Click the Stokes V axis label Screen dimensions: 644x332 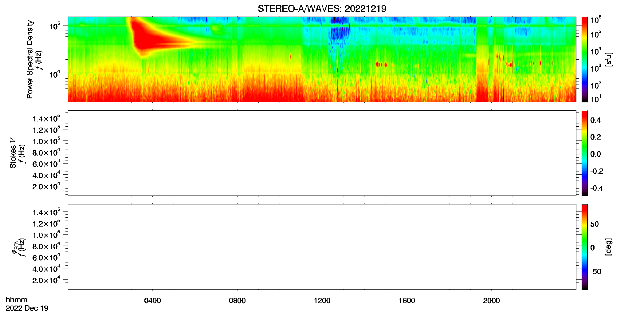[x=13, y=153]
